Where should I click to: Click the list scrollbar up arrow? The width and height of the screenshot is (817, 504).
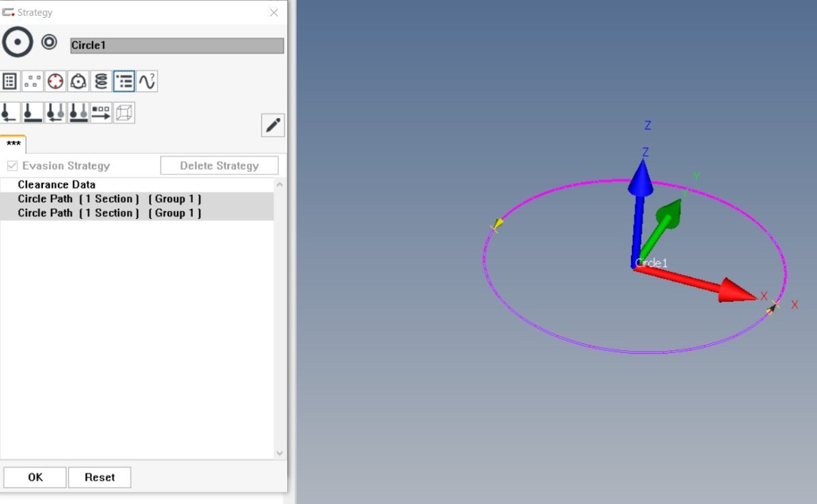click(x=280, y=184)
